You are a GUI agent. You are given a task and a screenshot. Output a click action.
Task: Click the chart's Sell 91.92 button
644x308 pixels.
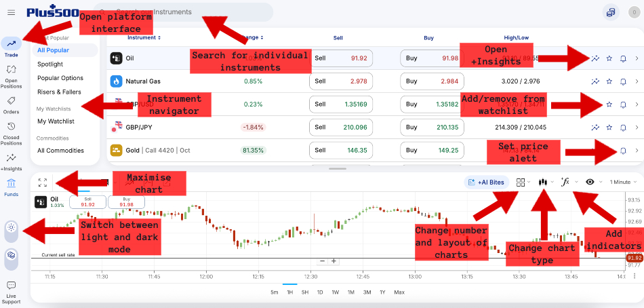(x=88, y=202)
